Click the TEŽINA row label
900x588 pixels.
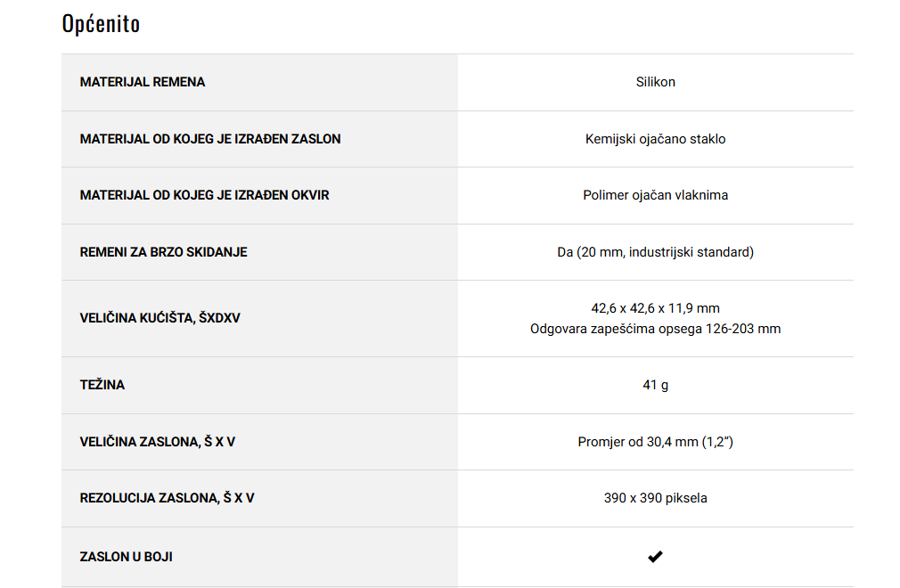click(102, 384)
